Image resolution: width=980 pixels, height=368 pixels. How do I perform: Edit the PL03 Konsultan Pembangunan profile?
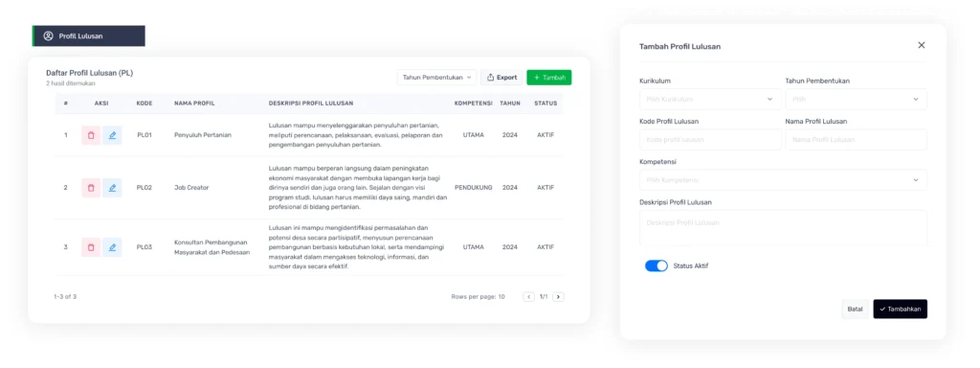click(x=112, y=247)
